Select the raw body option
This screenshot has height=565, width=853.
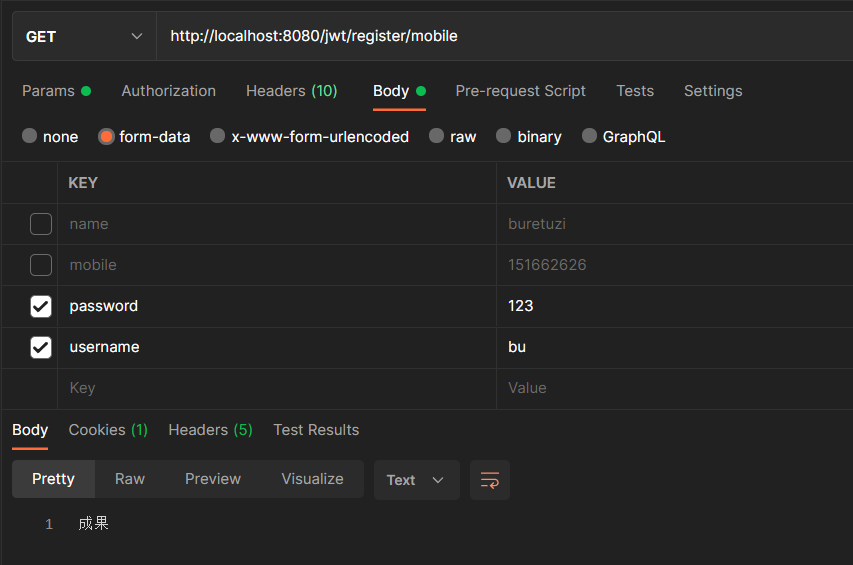point(437,136)
